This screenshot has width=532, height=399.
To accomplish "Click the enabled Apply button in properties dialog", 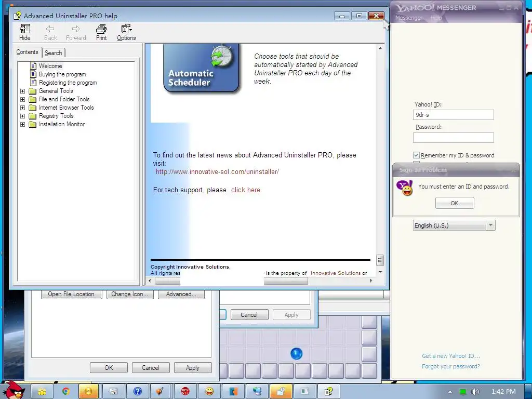I will (193, 367).
